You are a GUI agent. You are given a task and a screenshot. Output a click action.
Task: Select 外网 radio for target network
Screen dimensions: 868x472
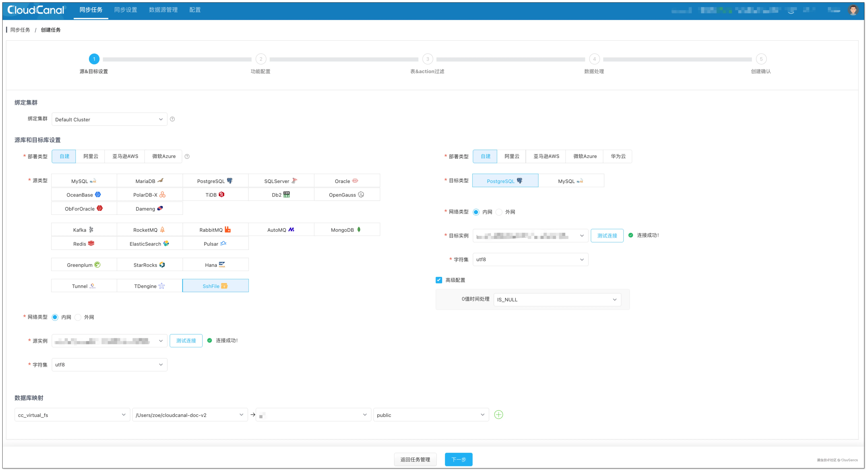pyautogui.click(x=499, y=212)
